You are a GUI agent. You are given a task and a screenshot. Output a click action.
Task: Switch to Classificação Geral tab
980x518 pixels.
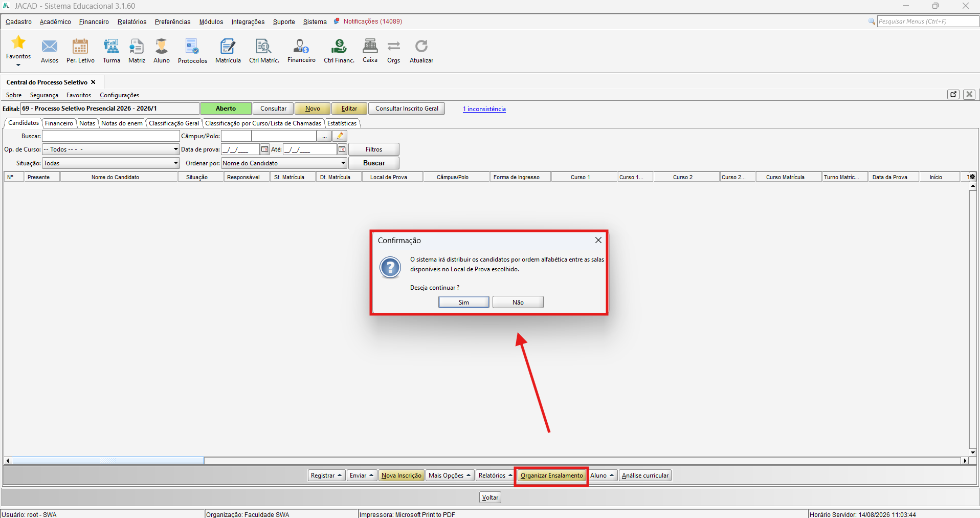[x=174, y=123]
